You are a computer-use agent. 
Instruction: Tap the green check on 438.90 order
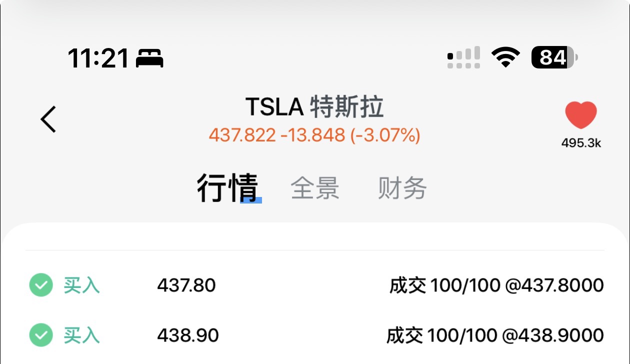(x=41, y=334)
